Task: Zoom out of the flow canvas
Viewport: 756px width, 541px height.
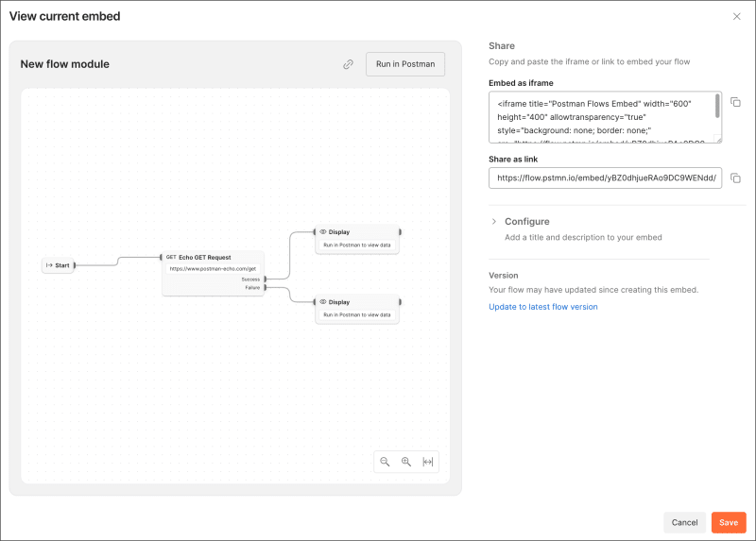Action: (385, 462)
